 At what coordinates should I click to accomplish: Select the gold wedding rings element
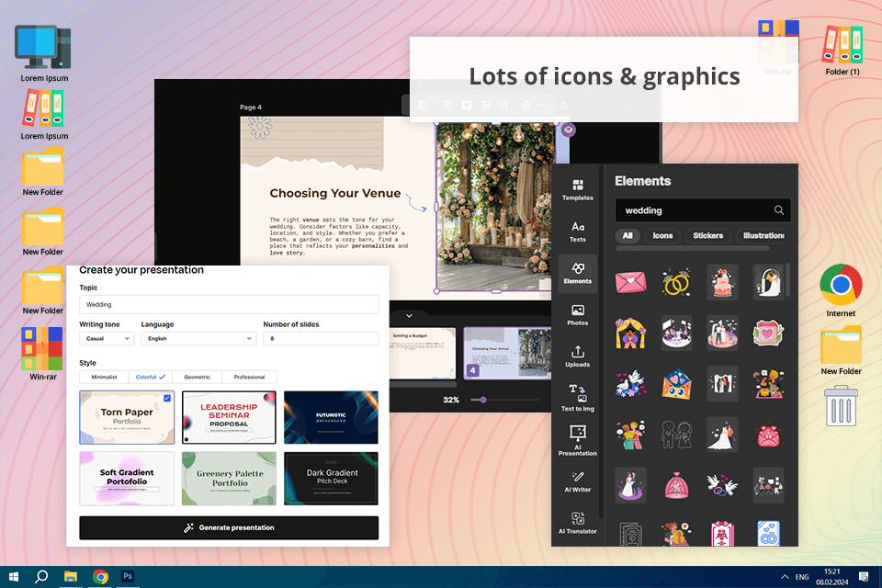point(676,282)
